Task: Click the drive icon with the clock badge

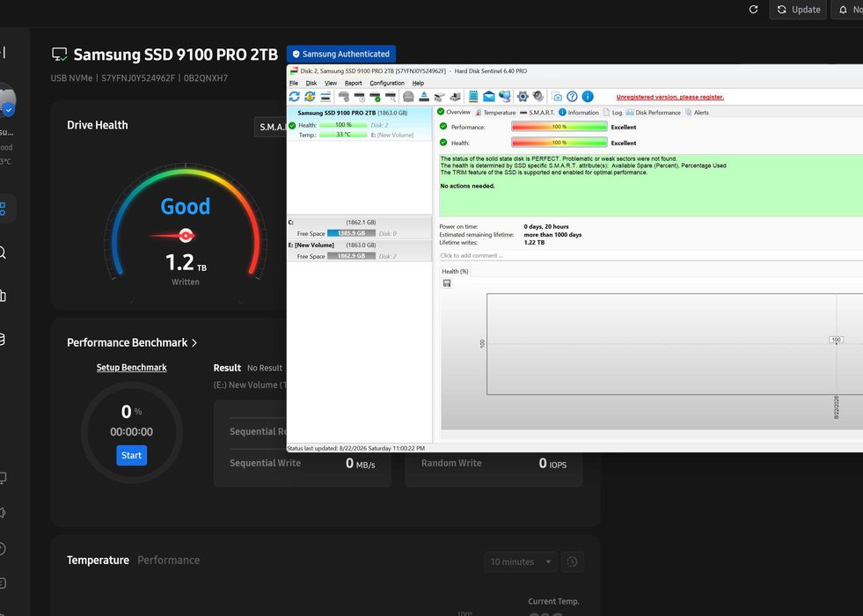Action: tap(360, 96)
